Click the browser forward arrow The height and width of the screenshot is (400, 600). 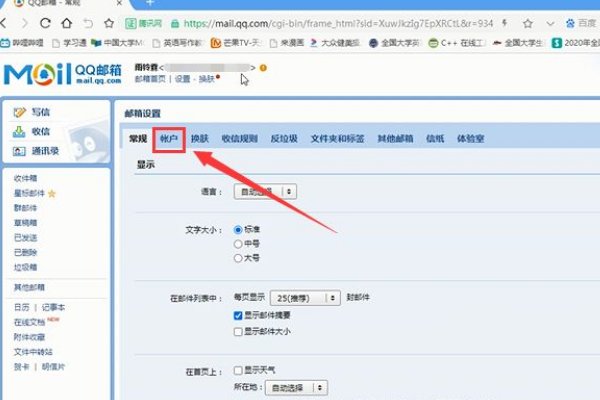[24, 23]
